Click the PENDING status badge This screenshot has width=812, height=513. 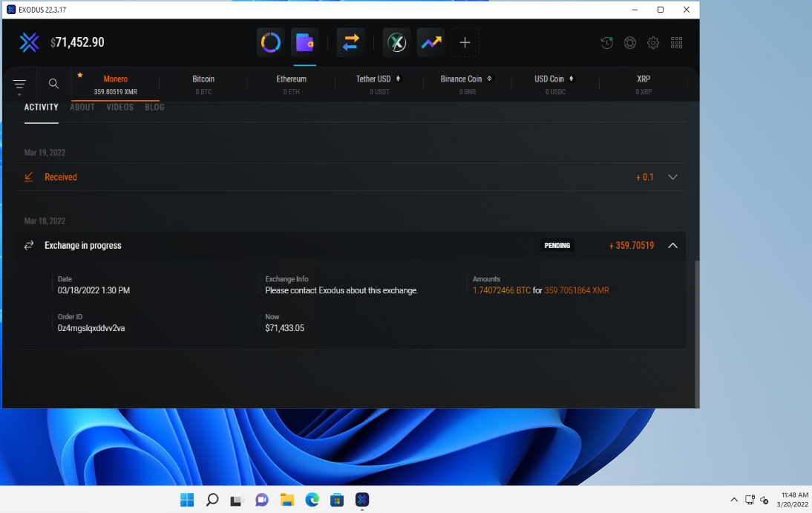[557, 246]
